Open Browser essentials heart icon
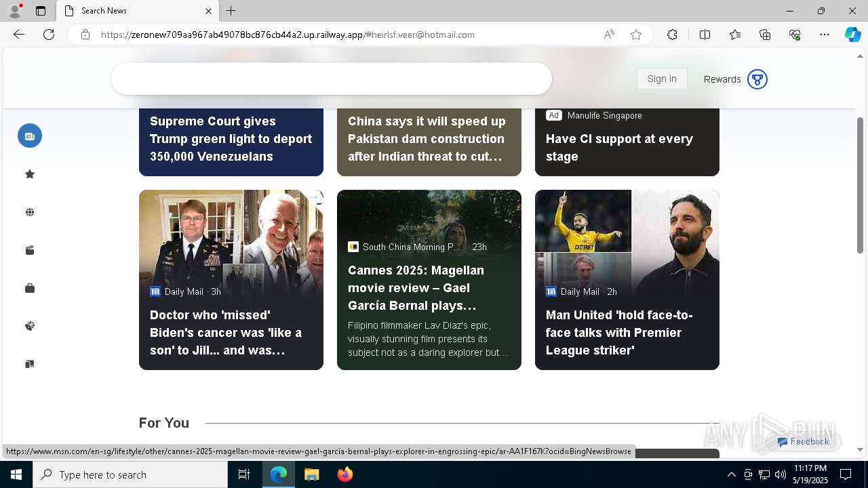Screen dimensions: 868x488 795,35
